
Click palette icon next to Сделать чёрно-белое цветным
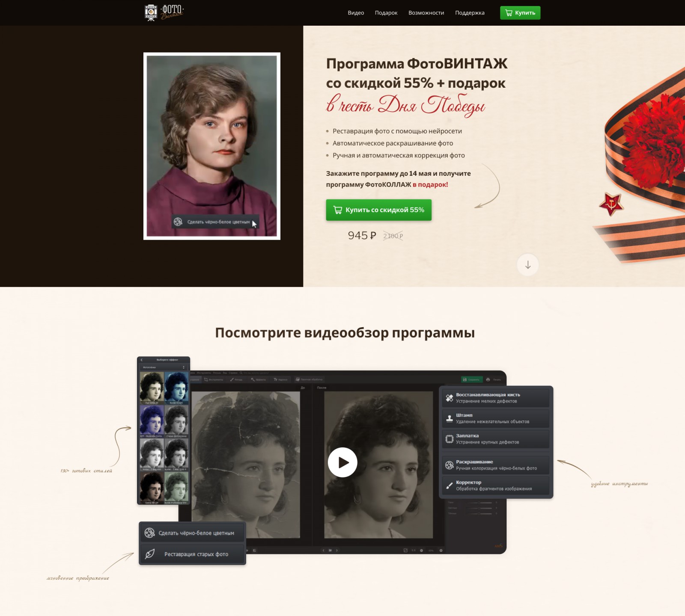(149, 533)
